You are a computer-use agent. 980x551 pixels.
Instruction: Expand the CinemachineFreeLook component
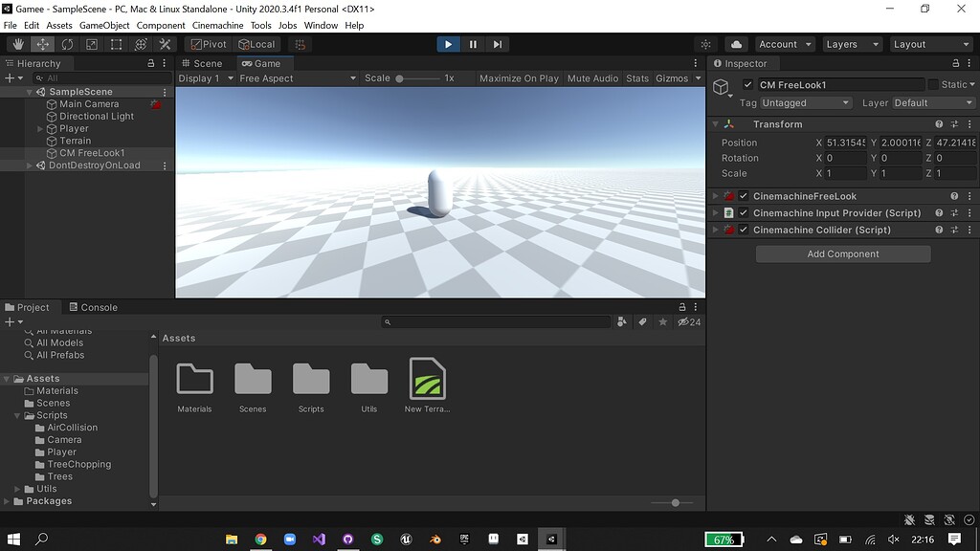714,196
